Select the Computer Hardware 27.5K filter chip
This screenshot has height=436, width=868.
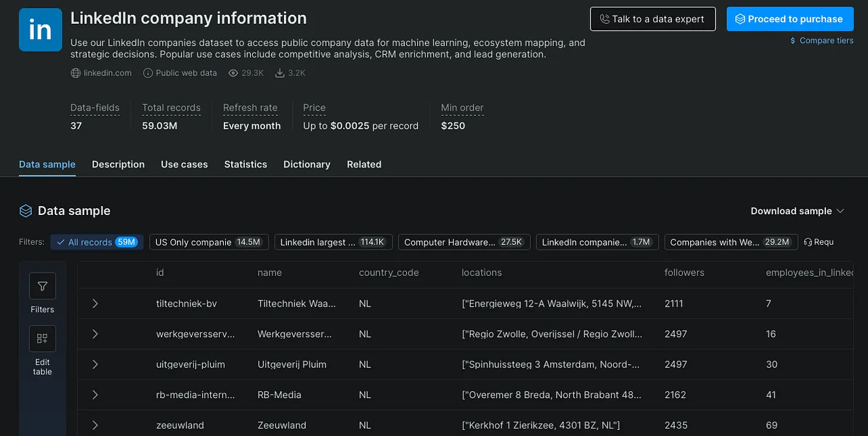pyautogui.click(x=464, y=242)
